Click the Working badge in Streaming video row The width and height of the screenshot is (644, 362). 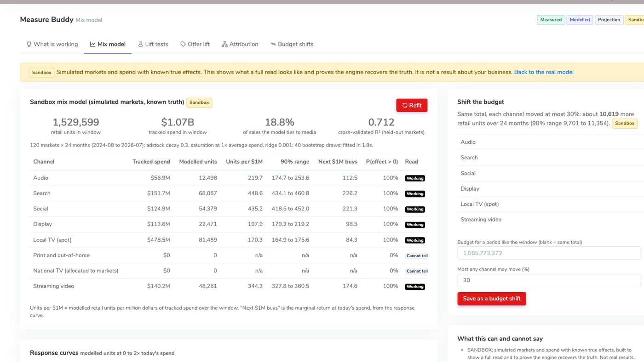point(415,287)
